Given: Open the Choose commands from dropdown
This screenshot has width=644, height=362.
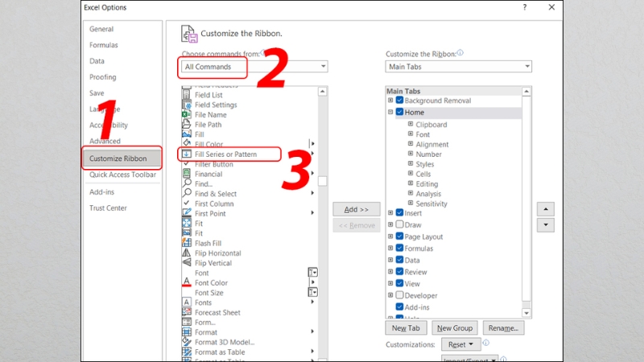Looking at the screenshot, I should click(x=253, y=67).
